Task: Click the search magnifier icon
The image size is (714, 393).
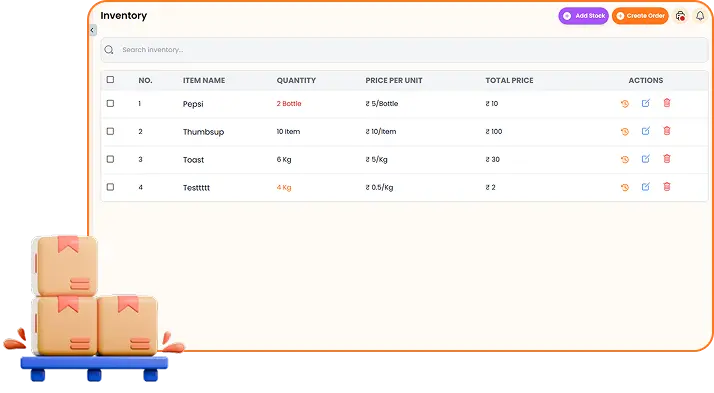Action: pyautogui.click(x=109, y=50)
